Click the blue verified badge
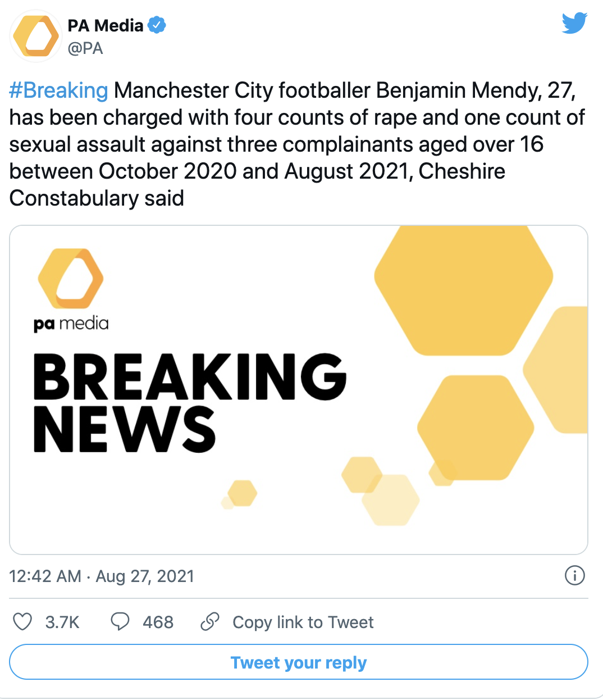The height and width of the screenshot is (700, 603). tap(157, 25)
